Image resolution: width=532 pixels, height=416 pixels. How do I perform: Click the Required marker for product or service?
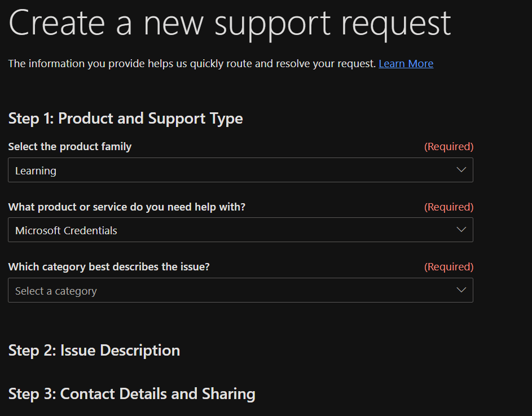(x=449, y=207)
